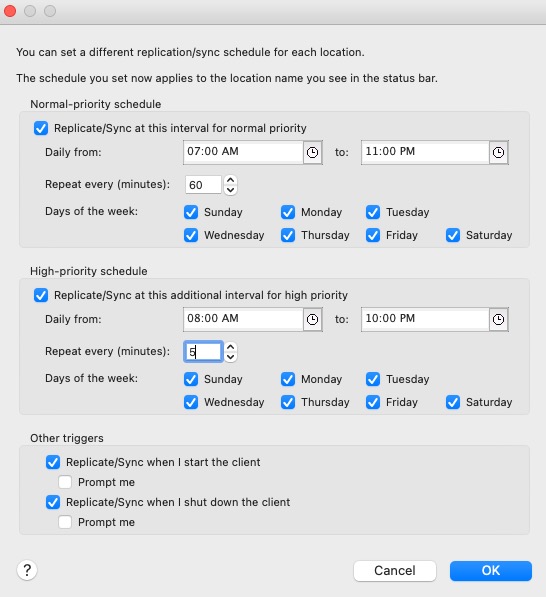Confirm schedule with the OK button

[x=490, y=570]
